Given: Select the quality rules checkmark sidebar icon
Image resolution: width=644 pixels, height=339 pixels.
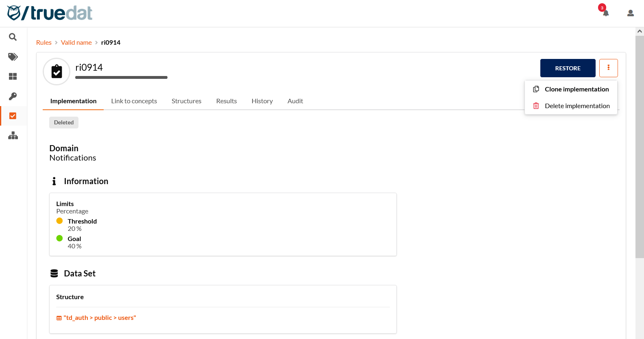Looking at the screenshot, I should pyautogui.click(x=13, y=116).
